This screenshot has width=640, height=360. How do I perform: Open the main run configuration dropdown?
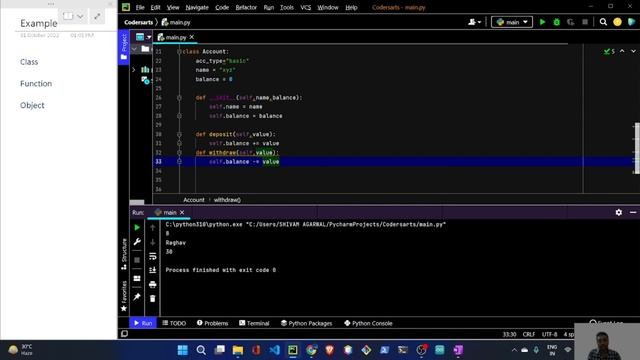512,22
